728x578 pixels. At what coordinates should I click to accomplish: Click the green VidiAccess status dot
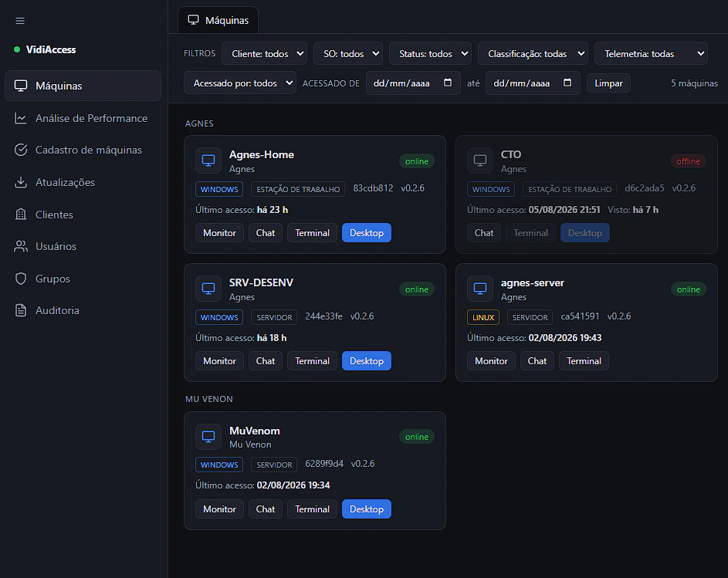pos(17,49)
